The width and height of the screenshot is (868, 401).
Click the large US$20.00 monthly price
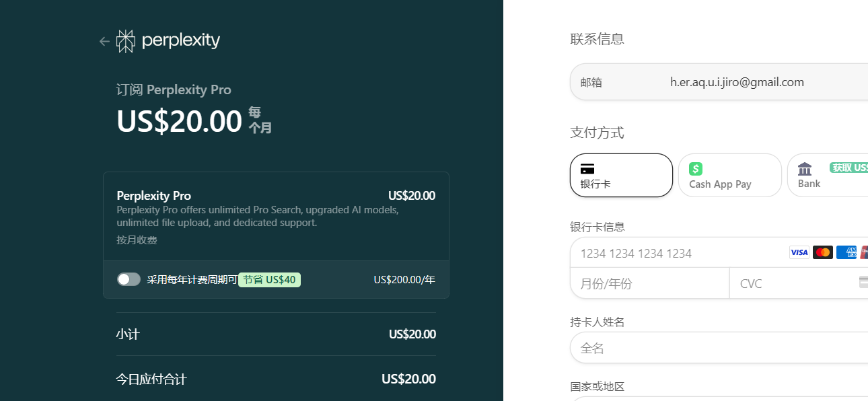pos(179,121)
